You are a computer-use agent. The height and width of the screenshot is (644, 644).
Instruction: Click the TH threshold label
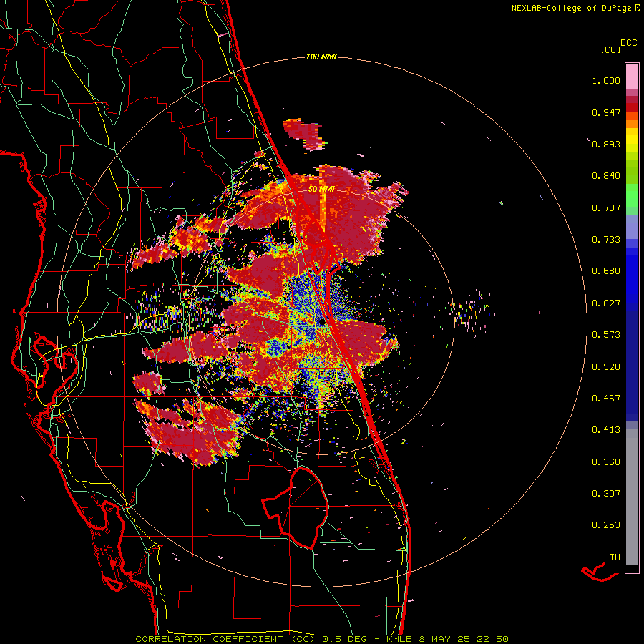[615, 557]
